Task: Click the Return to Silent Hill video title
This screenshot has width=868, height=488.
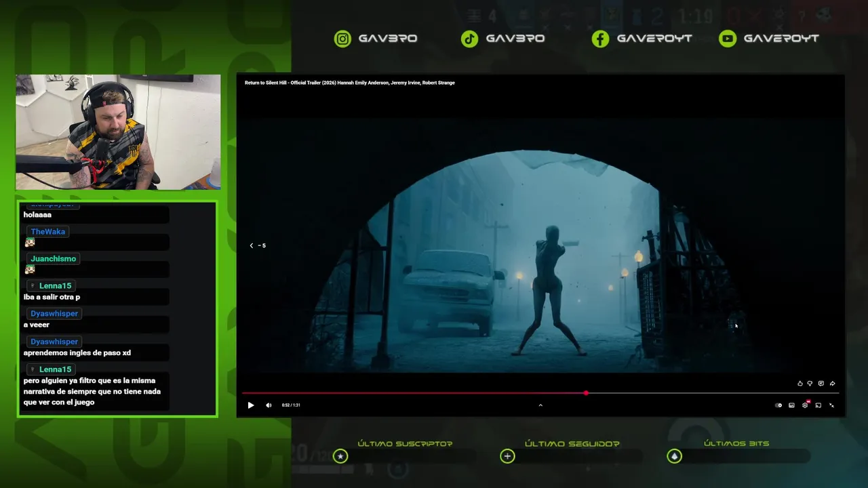Action: (x=350, y=83)
